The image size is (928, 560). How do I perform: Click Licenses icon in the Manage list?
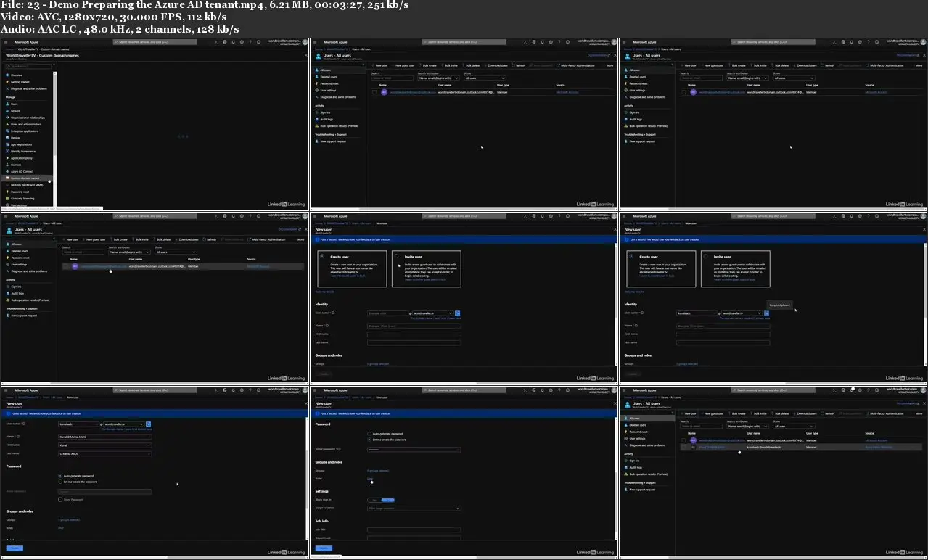[x=7, y=165]
